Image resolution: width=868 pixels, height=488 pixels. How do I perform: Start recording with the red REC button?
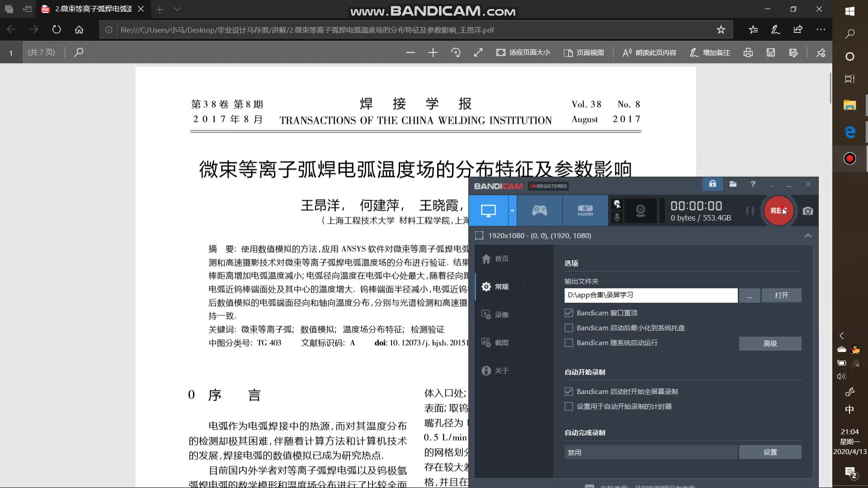(778, 211)
